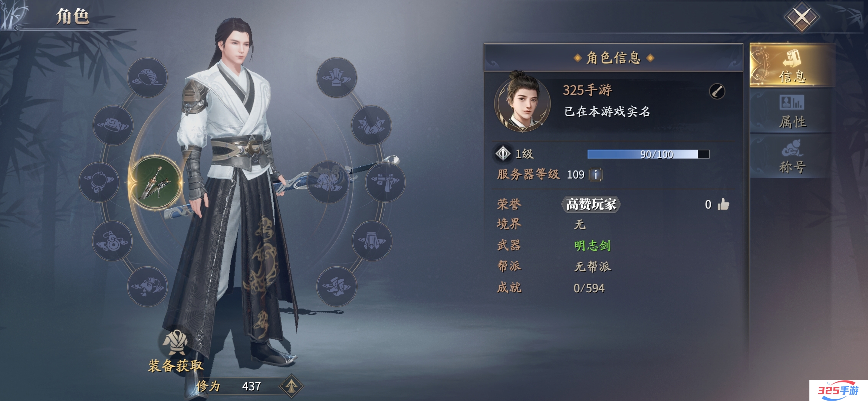This screenshot has width=868, height=401.
Task: Select the empty necklace equipment slot
Action: (99, 182)
